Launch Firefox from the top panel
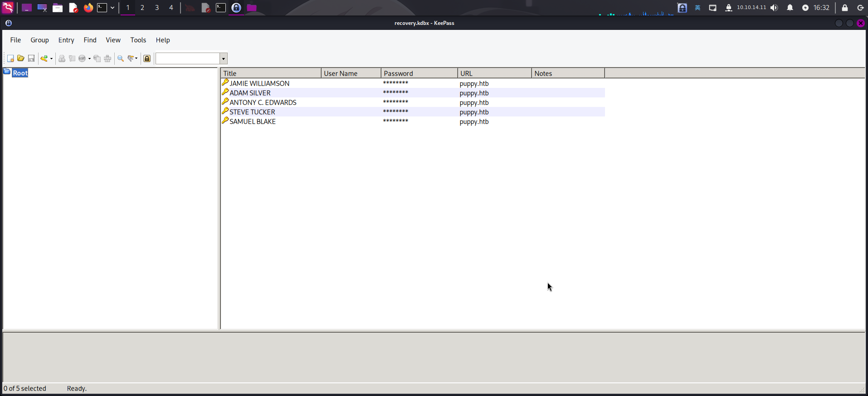The image size is (868, 396). click(x=88, y=8)
